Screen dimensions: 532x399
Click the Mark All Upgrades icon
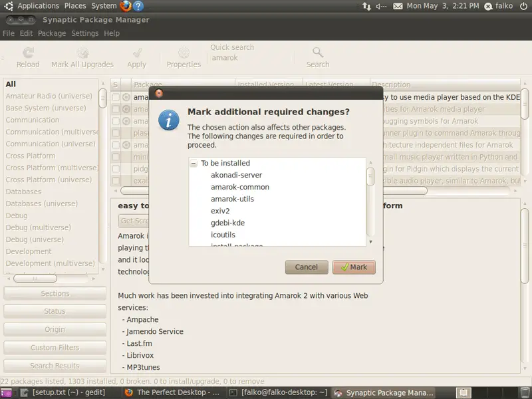click(82, 53)
